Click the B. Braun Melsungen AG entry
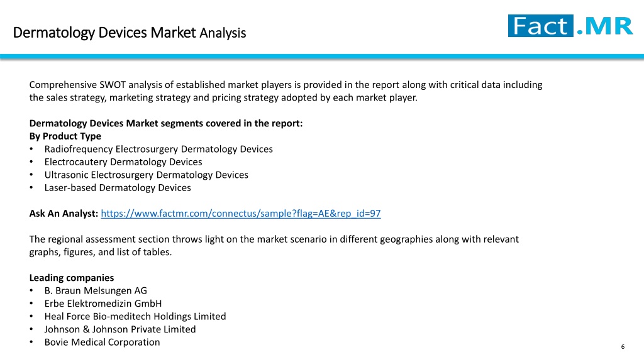Screen dimensions: 644x362 pos(96,290)
